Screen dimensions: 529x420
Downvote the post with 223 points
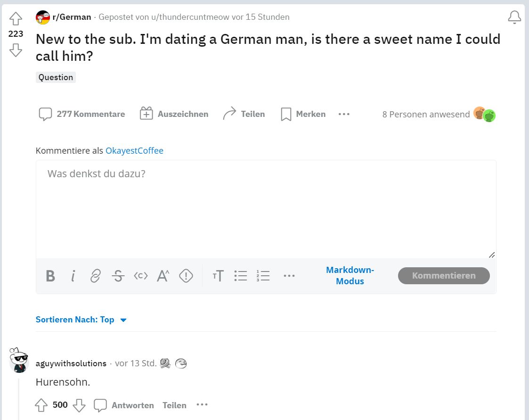(16, 49)
